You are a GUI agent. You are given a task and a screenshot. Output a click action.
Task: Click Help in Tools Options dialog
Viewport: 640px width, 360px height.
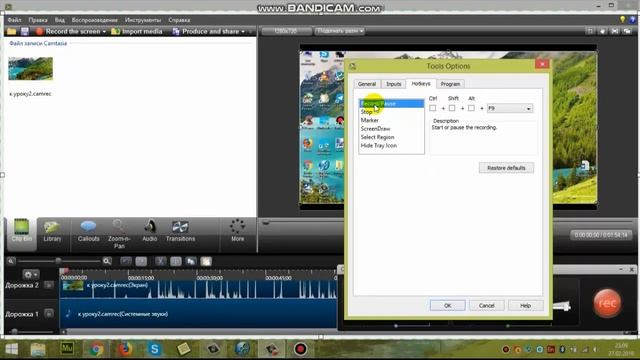click(525, 305)
